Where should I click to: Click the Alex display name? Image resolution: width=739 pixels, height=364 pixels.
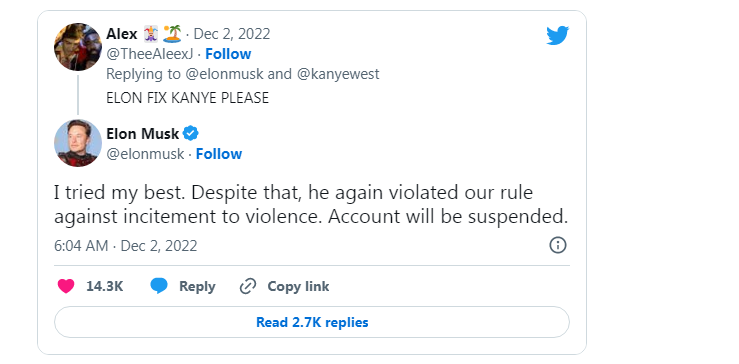click(x=122, y=34)
